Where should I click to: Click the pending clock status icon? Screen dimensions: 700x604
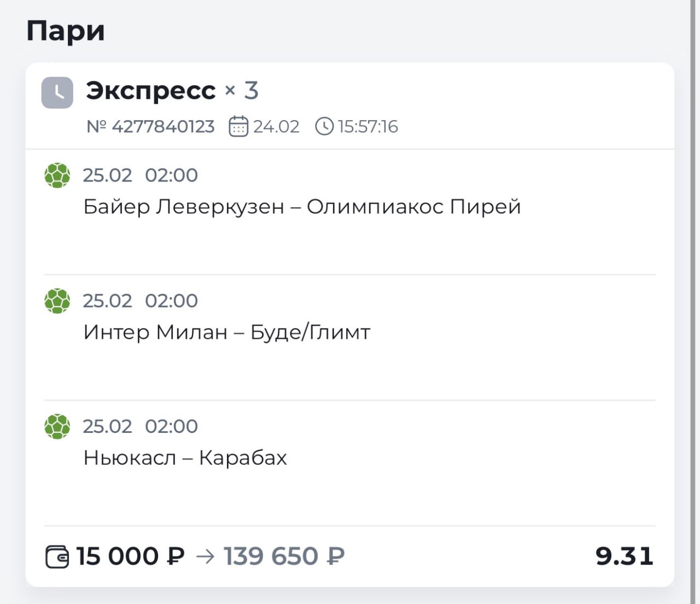point(57,92)
